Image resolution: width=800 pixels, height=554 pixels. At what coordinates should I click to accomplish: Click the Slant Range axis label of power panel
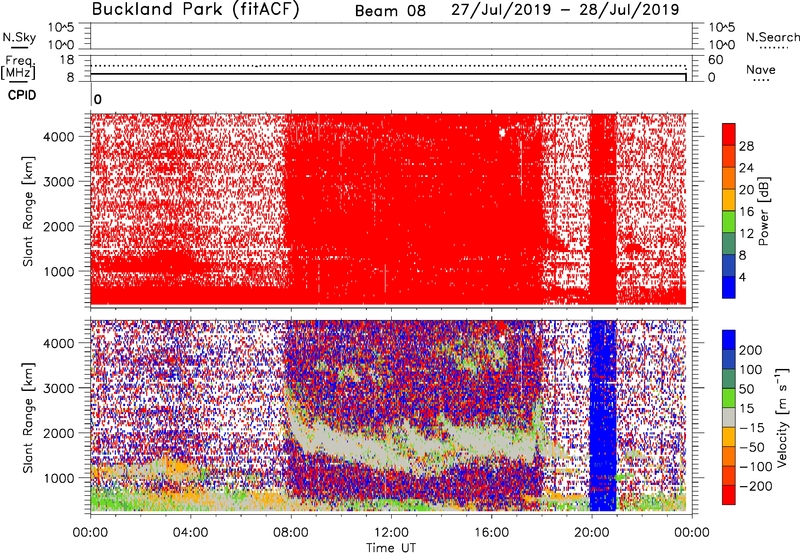tap(28, 211)
